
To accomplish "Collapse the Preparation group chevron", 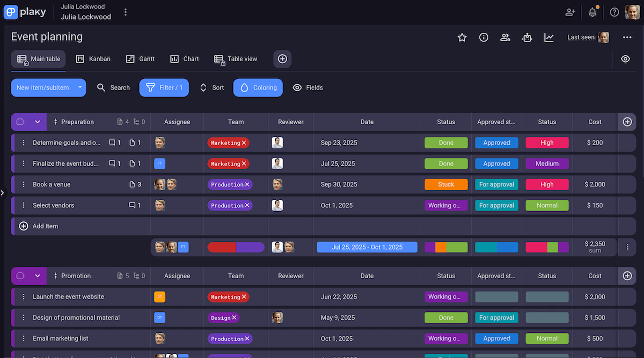I will click(x=38, y=122).
